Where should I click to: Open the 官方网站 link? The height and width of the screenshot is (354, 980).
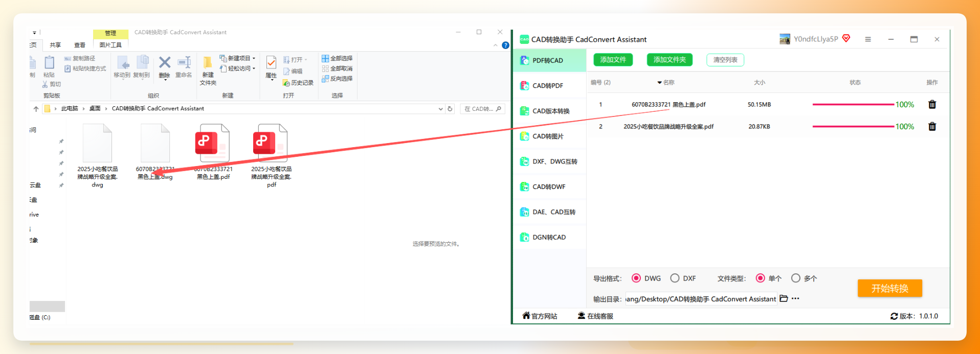click(x=540, y=316)
